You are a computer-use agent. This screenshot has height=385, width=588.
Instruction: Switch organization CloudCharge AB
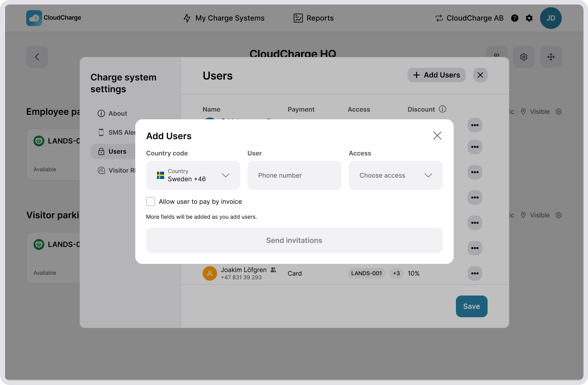469,18
